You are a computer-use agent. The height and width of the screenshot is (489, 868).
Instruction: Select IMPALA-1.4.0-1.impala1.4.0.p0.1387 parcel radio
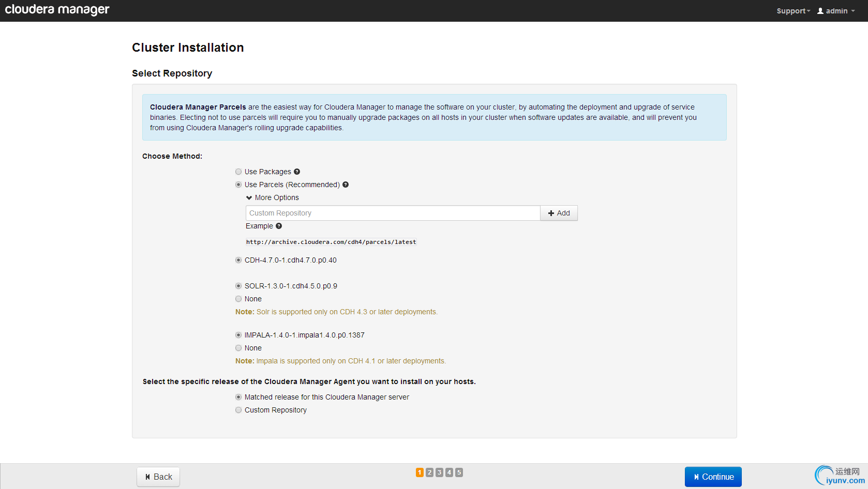238,335
